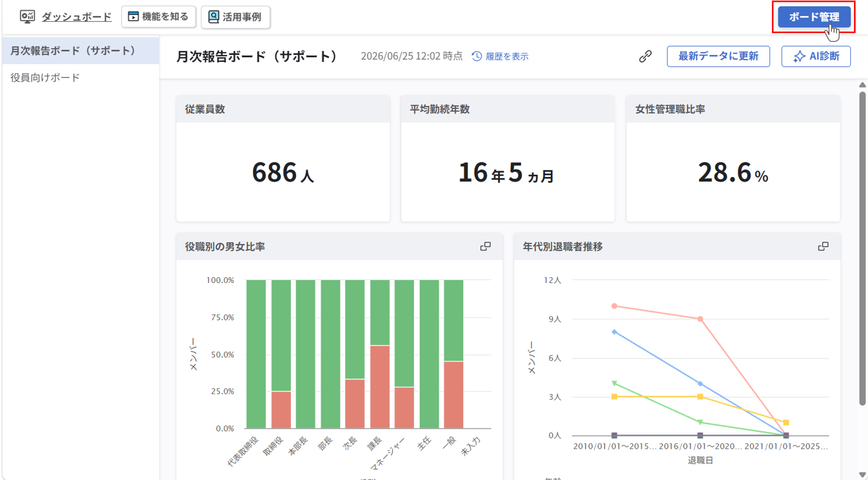Click the blue diamond point at 4人
The image size is (868, 480).
pyautogui.click(x=700, y=384)
